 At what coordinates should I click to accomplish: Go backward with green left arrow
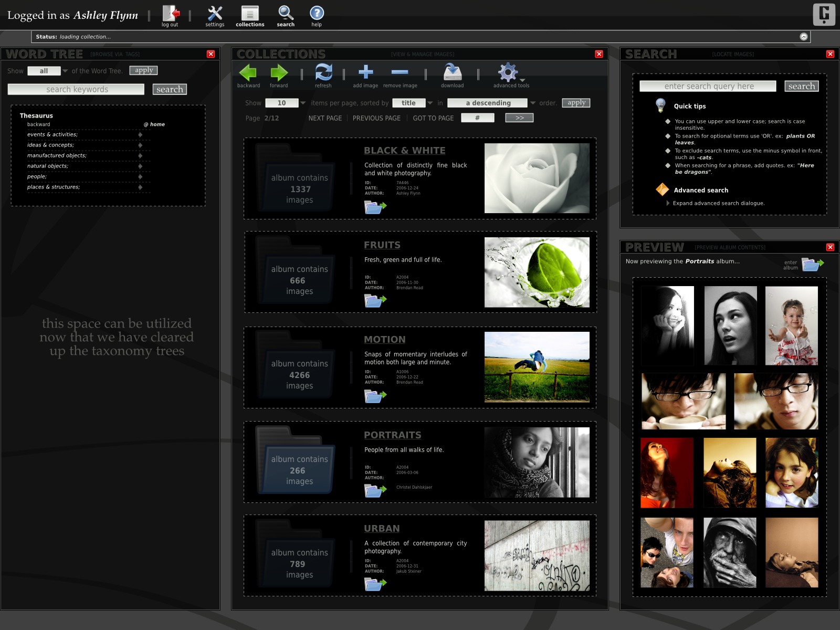pos(248,72)
